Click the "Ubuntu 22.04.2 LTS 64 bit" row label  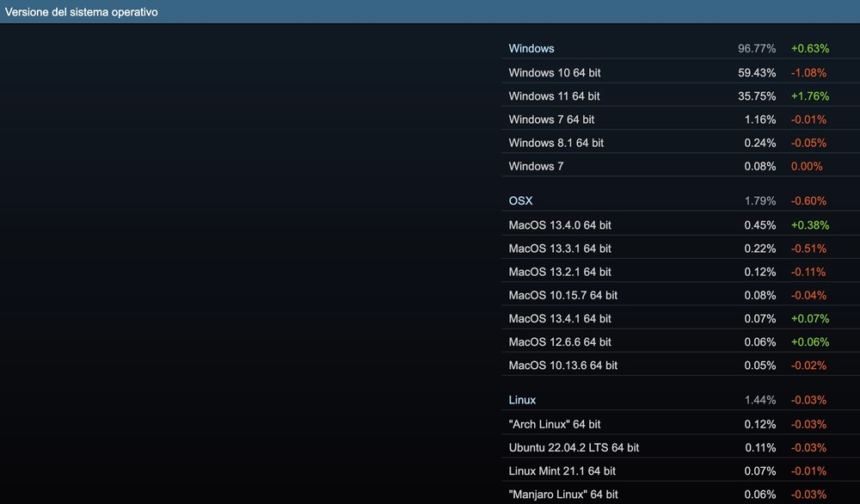point(574,447)
